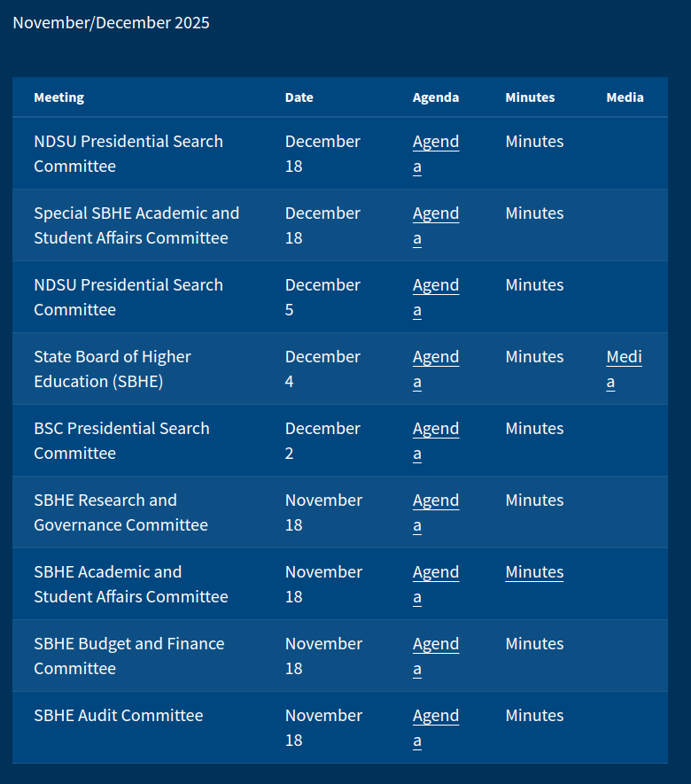Open Agenda for NDSU Presidential Search December 5

[435, 286]
